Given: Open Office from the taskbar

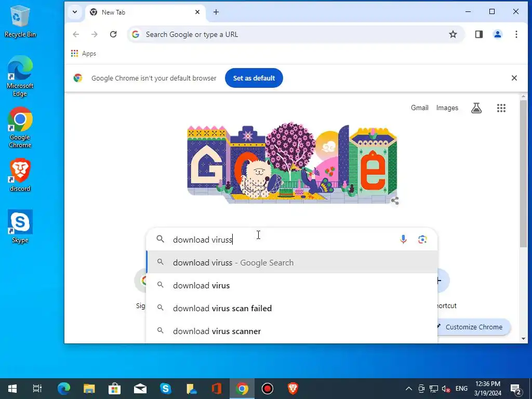Looking at the screenshot, I should (x=216, y=389).
